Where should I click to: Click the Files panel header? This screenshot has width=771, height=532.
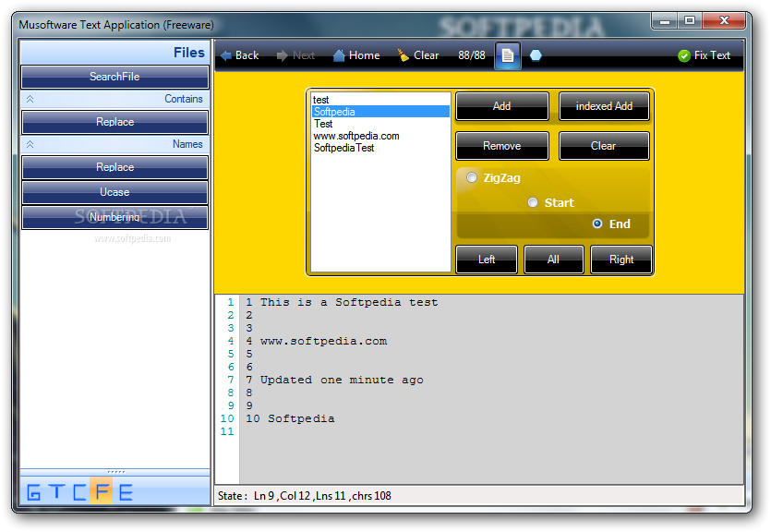click(114, 53)
